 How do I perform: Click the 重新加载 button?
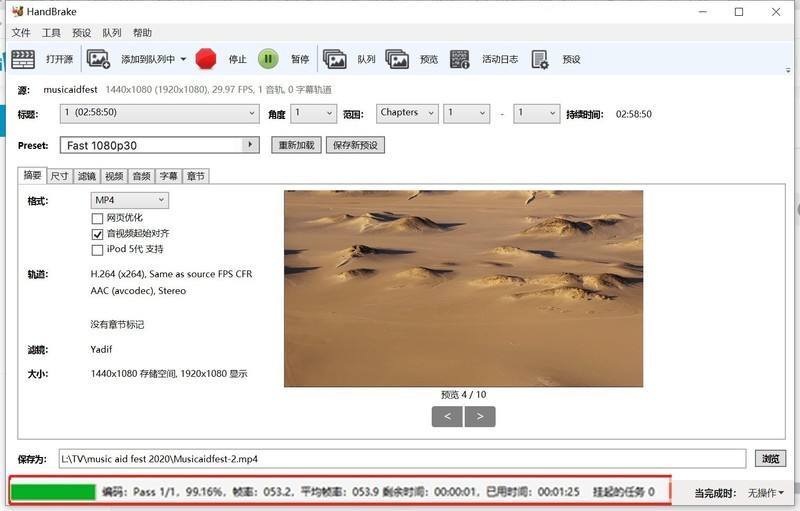point(296,145)
